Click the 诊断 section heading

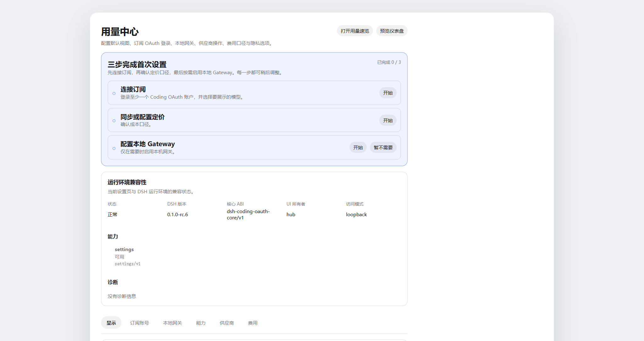click(x=113, y=282)
